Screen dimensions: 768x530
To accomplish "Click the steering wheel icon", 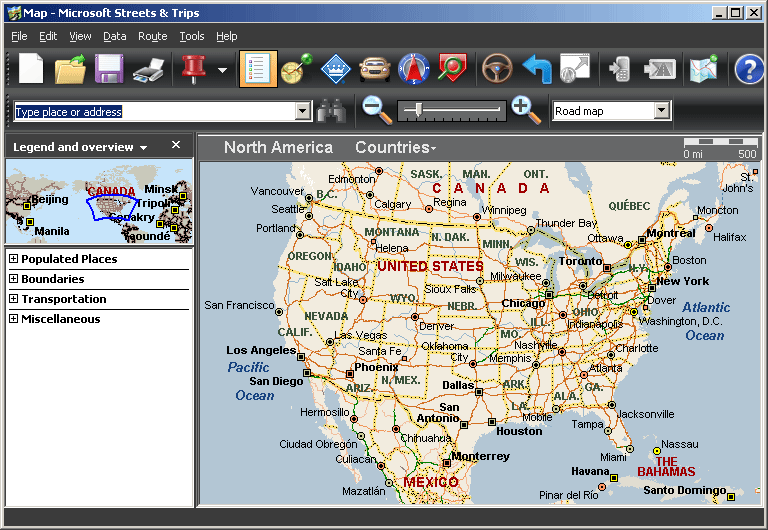I will click(x=497, y=69).
